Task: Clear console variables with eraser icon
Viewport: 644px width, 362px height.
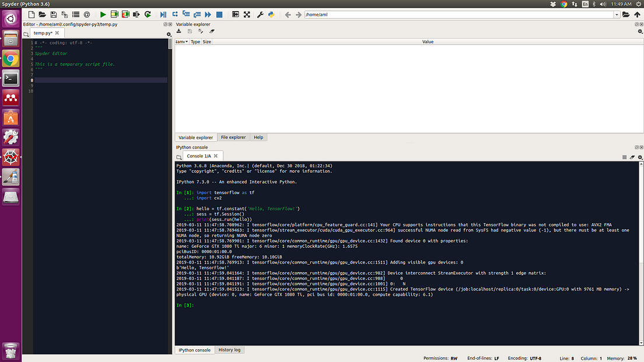Action: click(x=632, y=157)
